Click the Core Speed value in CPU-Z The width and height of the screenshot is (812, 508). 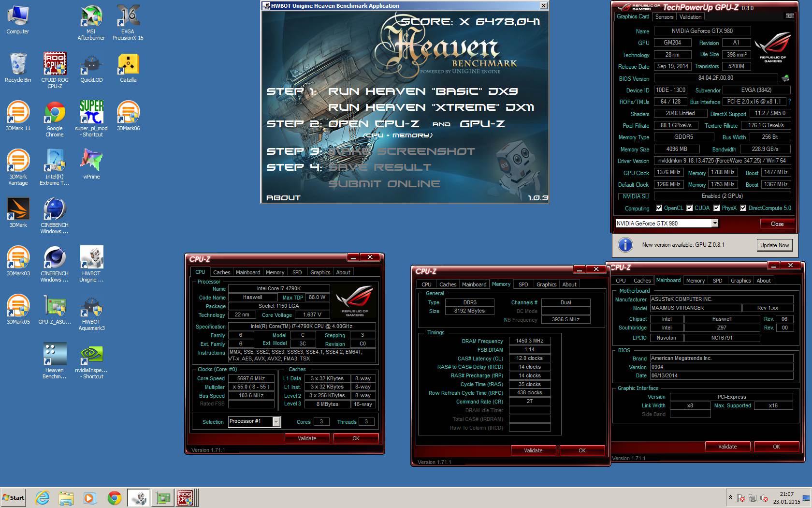click(251, 378)
